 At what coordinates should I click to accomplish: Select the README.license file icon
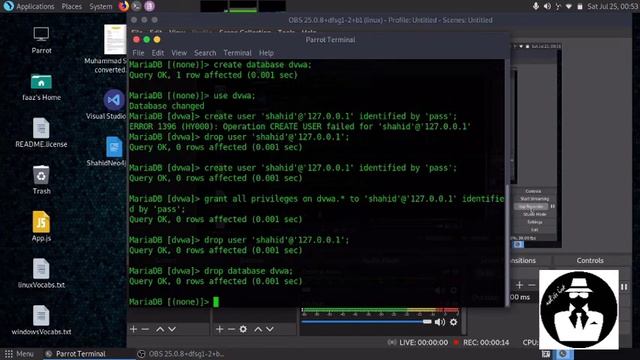click(41, 128)
